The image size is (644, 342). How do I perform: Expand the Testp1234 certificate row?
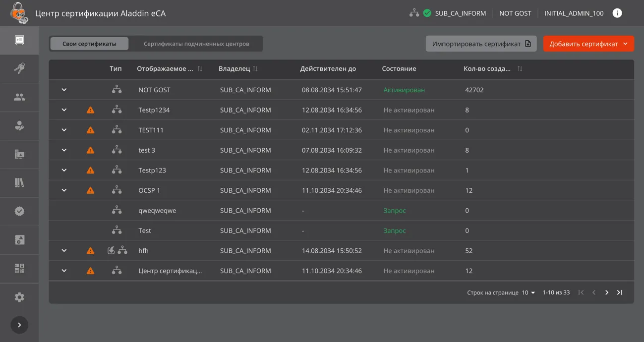pos(64,110)
